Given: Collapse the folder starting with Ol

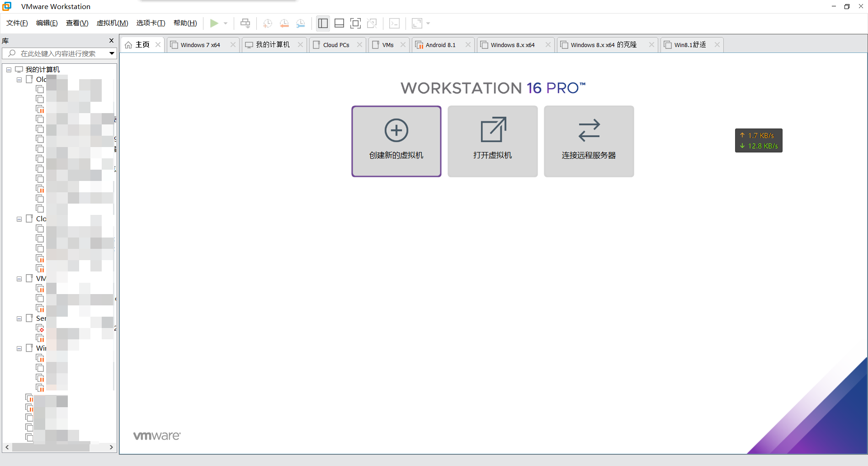Looking at the screenshot, I should (19, 80).
